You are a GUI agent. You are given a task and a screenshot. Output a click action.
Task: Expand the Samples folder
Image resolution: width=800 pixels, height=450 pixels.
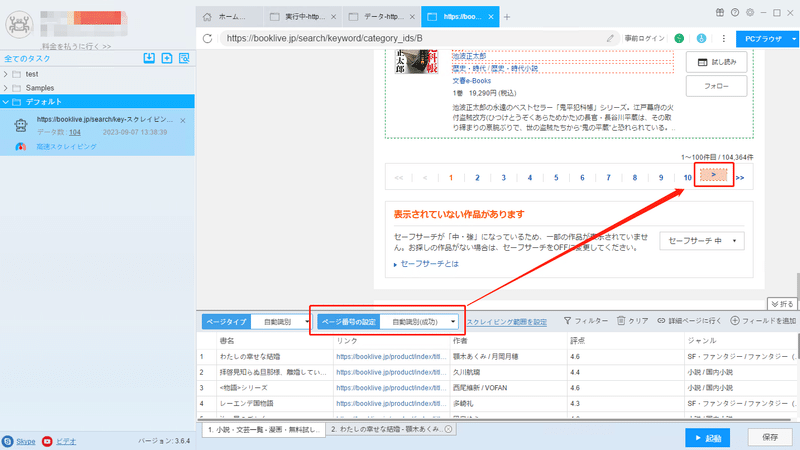coord(6,88)
